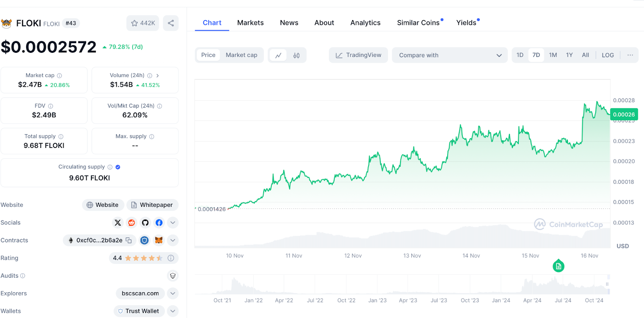The height and width of the screenshot is (318, 644).
Task: Copy the contract address 0xcf0c...2b6a2e
Action: 129,240
